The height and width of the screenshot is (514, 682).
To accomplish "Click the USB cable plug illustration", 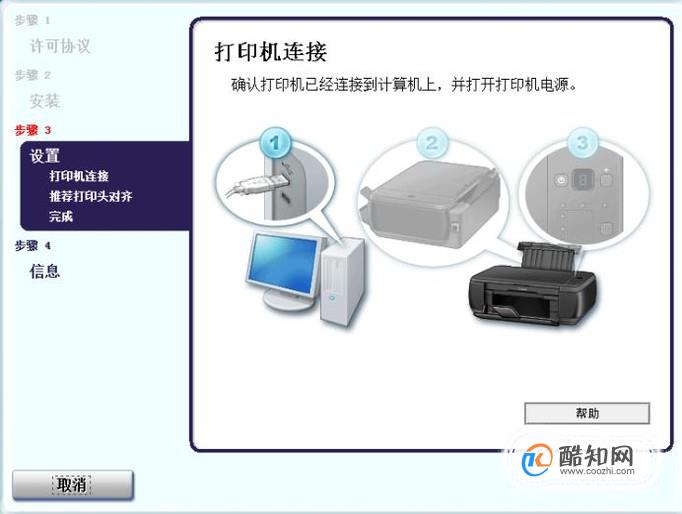I will 258,184.
